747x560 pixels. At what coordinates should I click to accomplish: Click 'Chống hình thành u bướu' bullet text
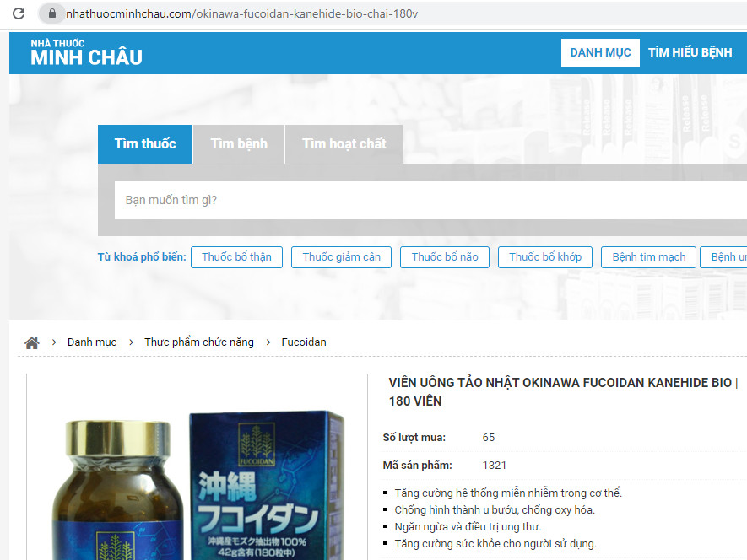[495, 510]
